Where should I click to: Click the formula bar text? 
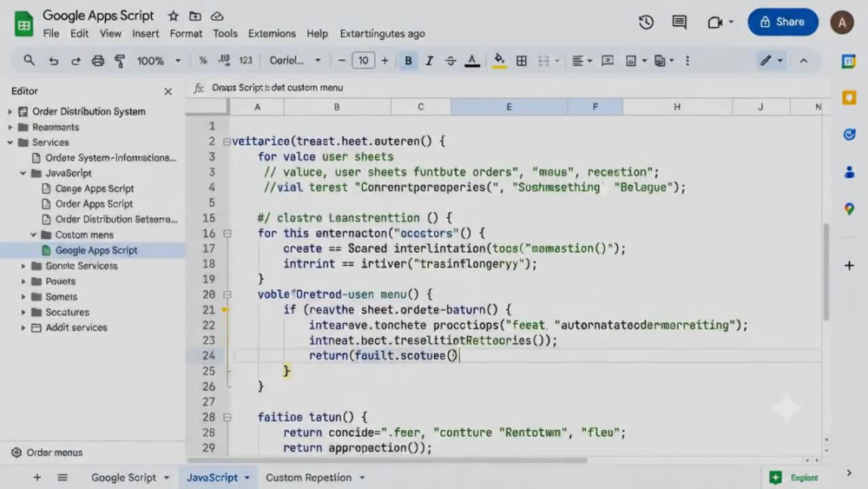tap(278, 88)
